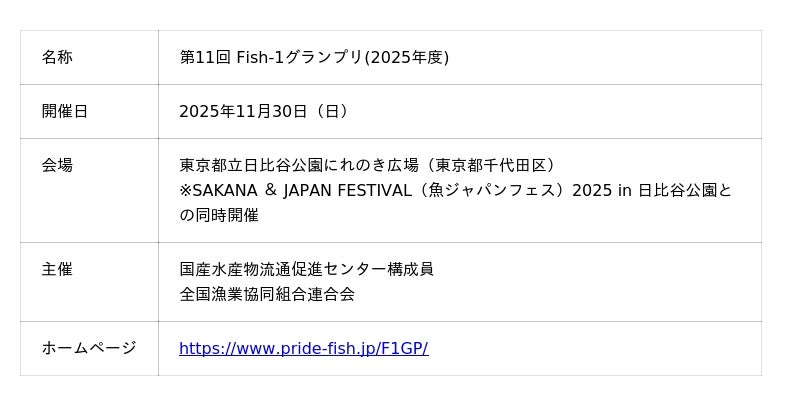Click the 名称 row label
800x406 pixels.
pyautogui.click(x=57, y=58)
